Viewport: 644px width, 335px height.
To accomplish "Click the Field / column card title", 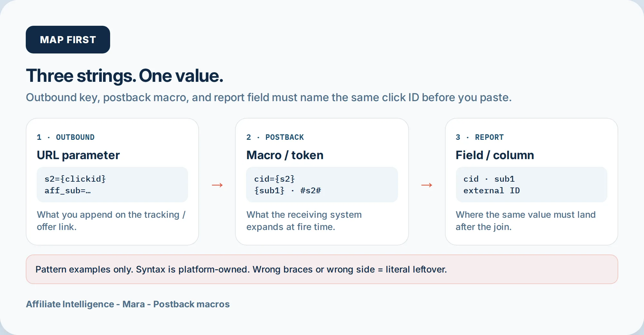I will coord(495,155).
